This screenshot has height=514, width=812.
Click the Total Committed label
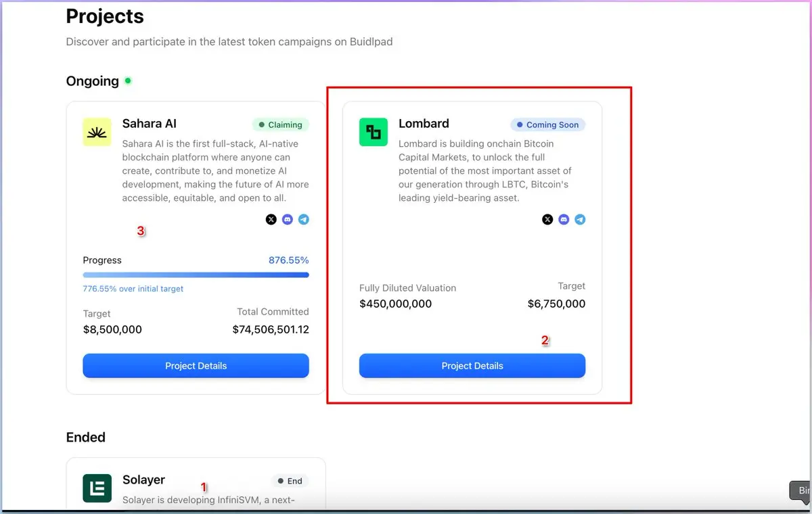click(x=273, y=312)
